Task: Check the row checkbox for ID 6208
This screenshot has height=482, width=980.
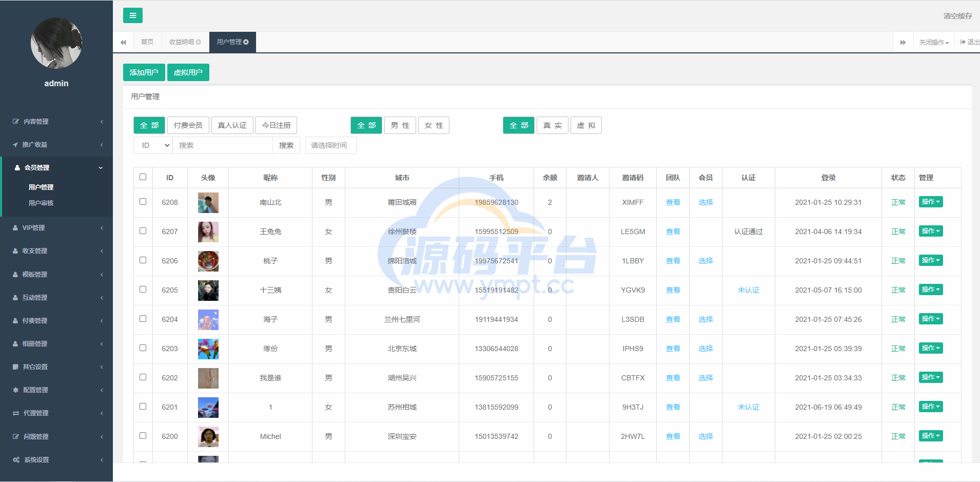Action: click(143, 202)
